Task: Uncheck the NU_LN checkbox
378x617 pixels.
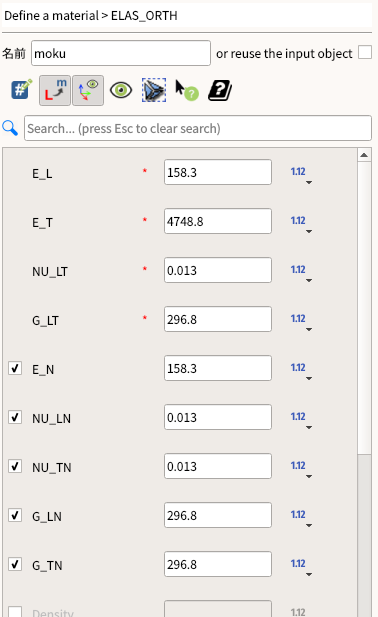Action: [x=15, y=417]
